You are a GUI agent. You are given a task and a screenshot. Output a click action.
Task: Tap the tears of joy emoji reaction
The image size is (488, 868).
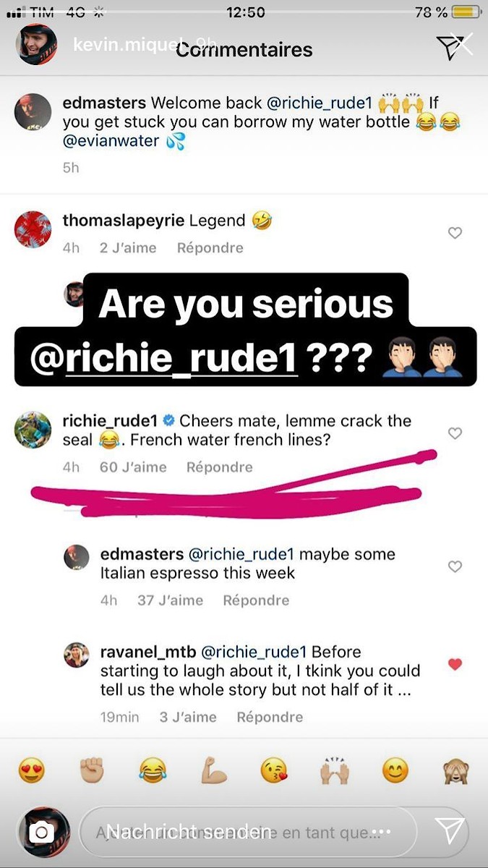click(x=153, y=770)
